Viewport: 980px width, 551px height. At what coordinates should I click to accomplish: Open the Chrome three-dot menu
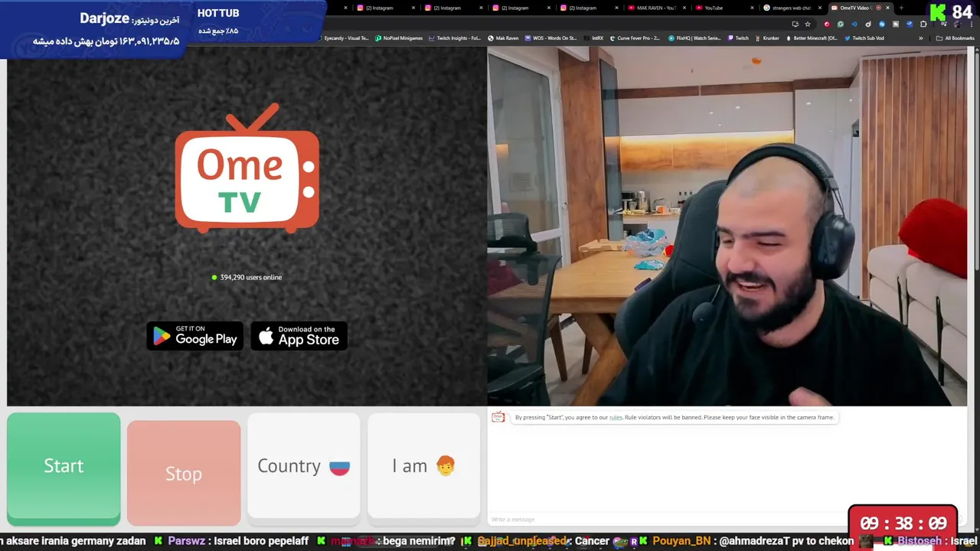(x=972, y=24)
